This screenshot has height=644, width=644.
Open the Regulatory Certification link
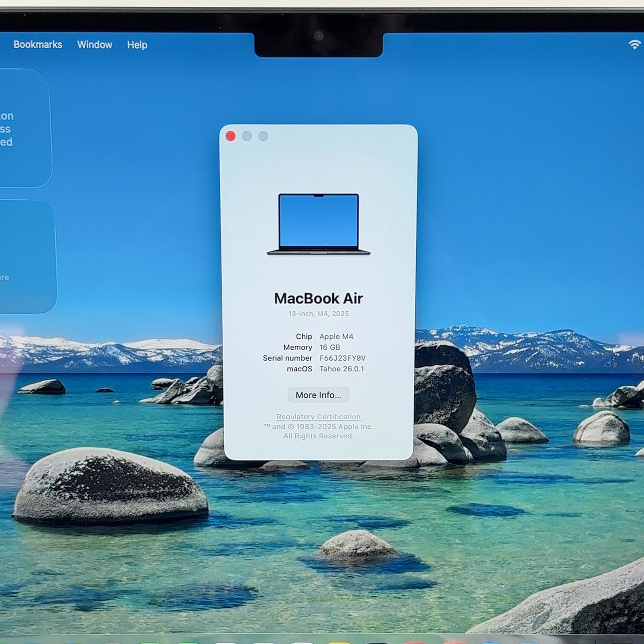click(x=318, y=417)
